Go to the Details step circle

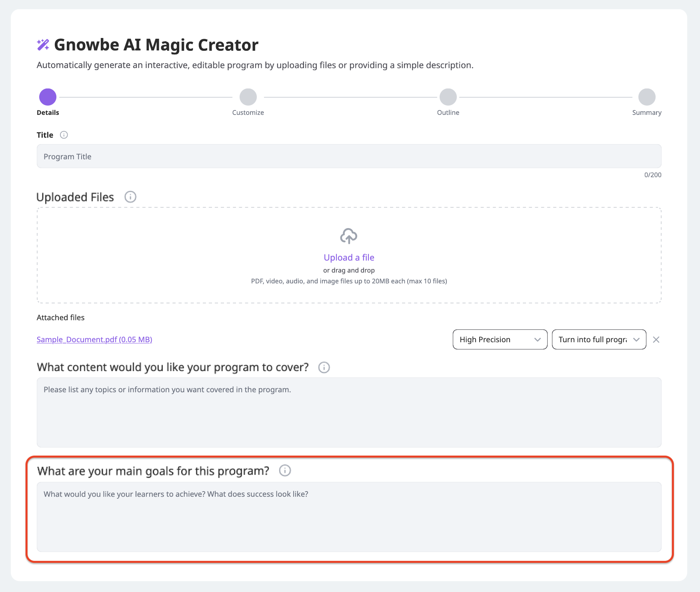[x=48, y=97]
